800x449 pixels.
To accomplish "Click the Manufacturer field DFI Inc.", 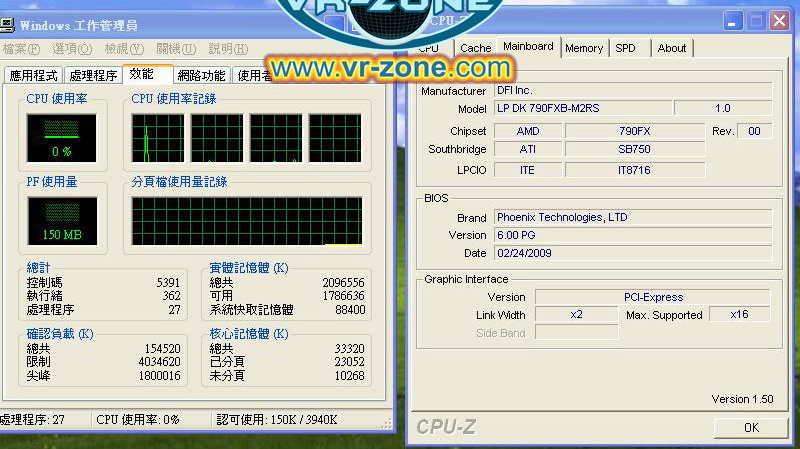I will coord(633,90).
